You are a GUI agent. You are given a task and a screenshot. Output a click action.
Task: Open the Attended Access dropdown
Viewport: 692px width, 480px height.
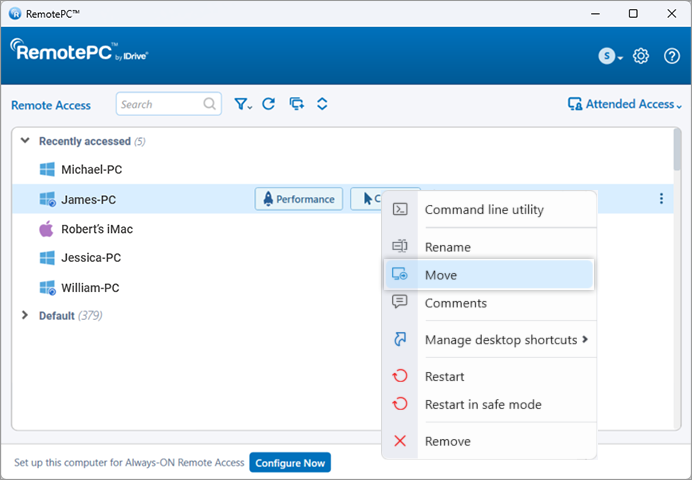(x=624, y=104)
